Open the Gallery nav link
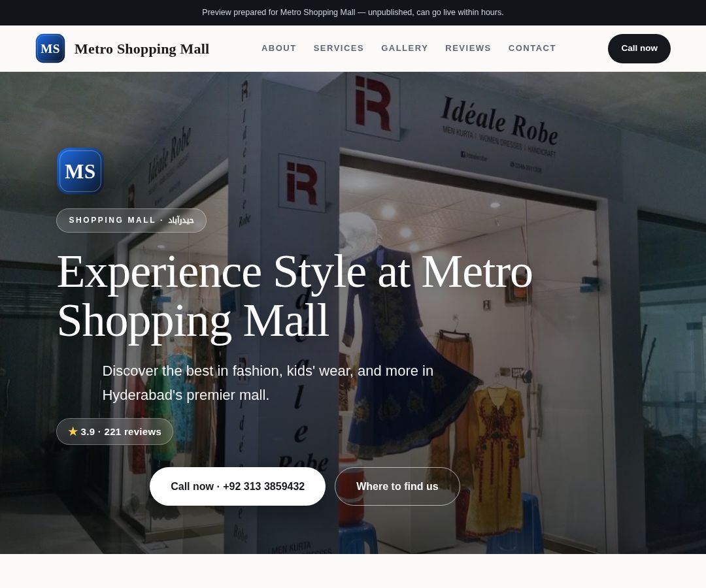This screenshot has width=706, height=588. point(405,48)
